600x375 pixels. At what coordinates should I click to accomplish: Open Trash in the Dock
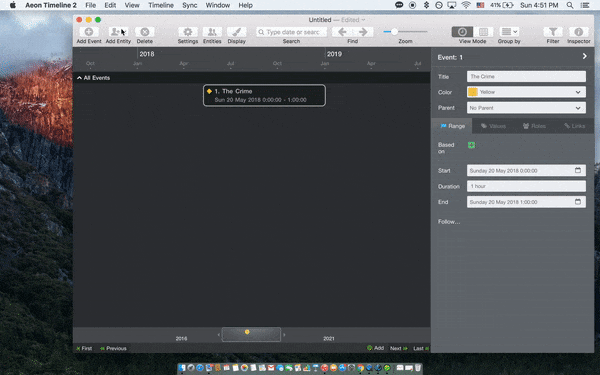pyautogui.click(x=417, y=368)
